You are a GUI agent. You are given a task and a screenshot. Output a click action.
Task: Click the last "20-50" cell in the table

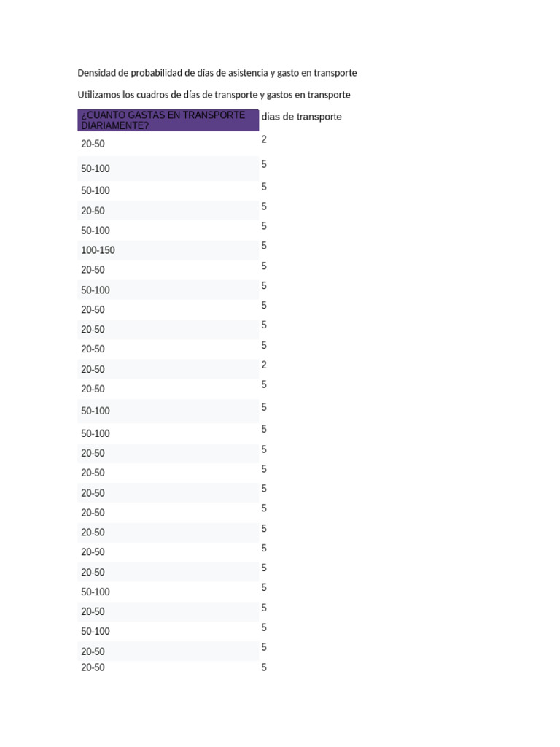[93, 667]
